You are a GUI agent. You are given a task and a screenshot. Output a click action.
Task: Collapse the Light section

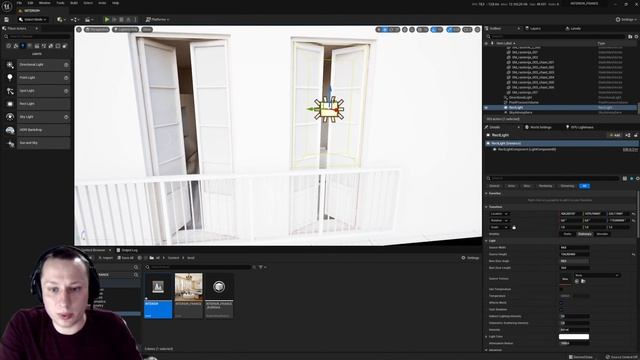487,241
